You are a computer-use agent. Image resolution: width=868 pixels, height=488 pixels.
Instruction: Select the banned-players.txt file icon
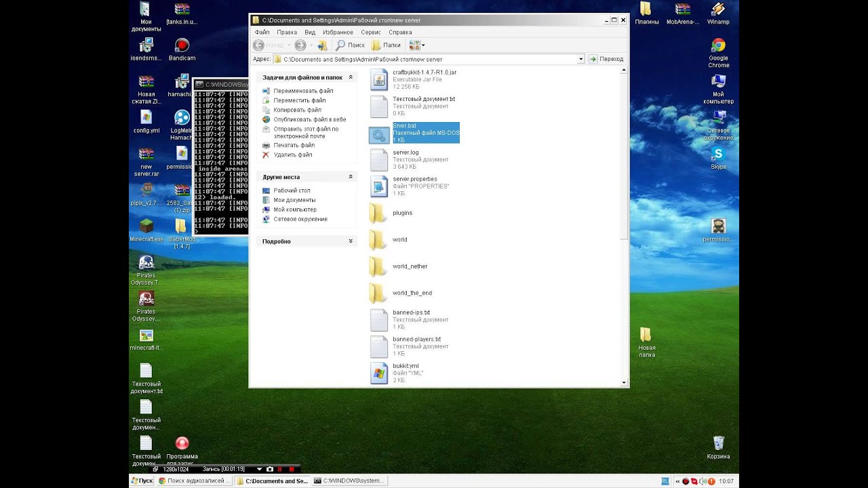coord(379,346)
